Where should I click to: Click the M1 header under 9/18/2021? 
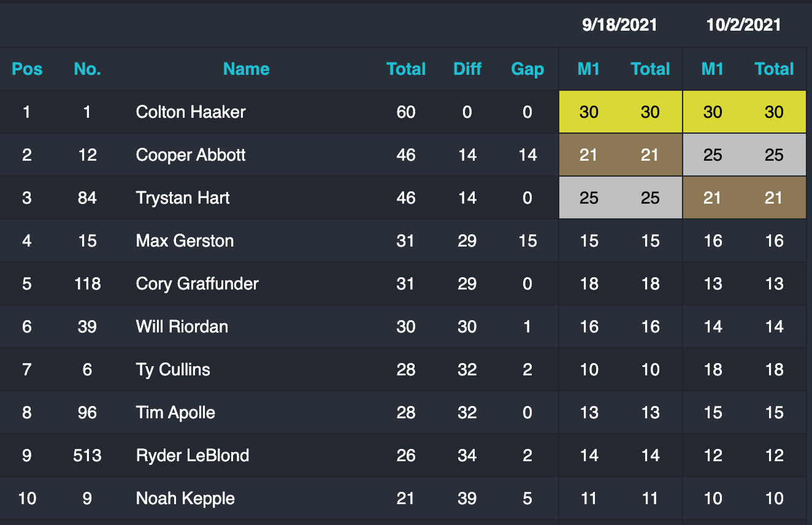[x=589, y=69]
